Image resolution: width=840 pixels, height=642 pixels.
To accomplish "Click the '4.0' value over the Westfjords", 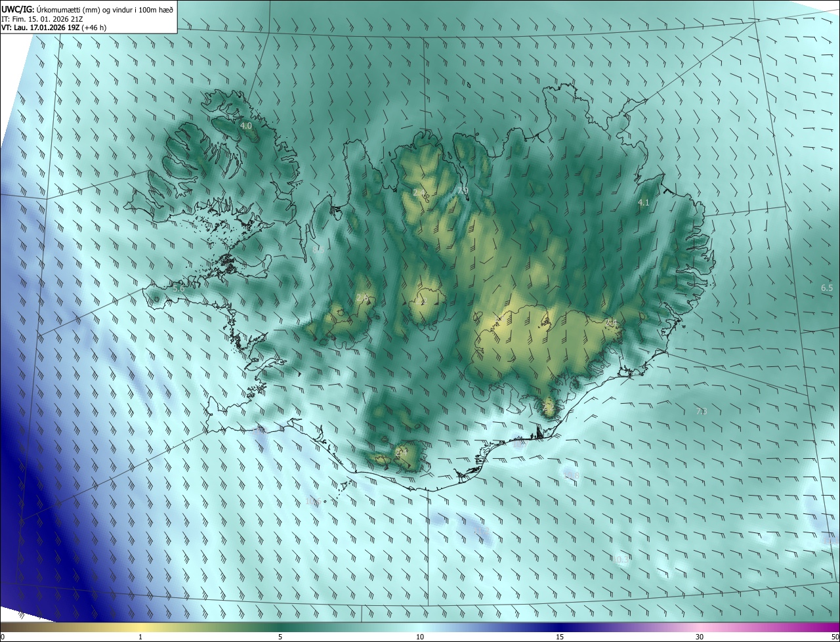I will tap(246, 125).
